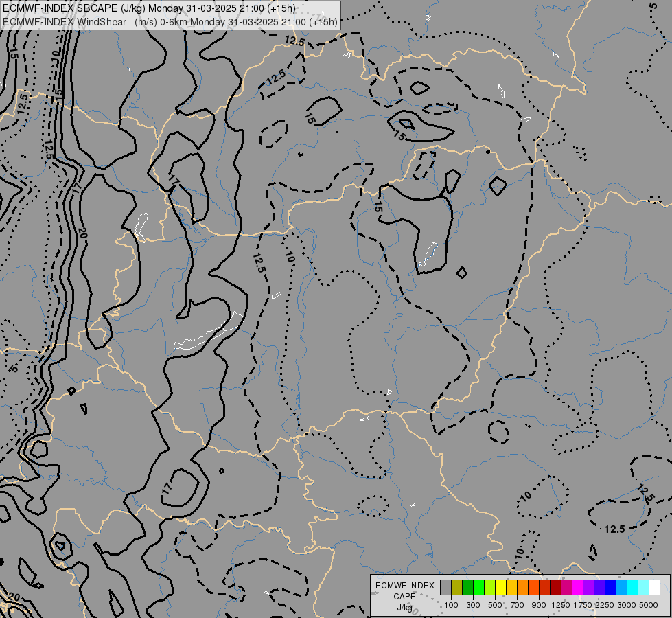
Task: Pick the magenta legend swatch
Action: 578,587
